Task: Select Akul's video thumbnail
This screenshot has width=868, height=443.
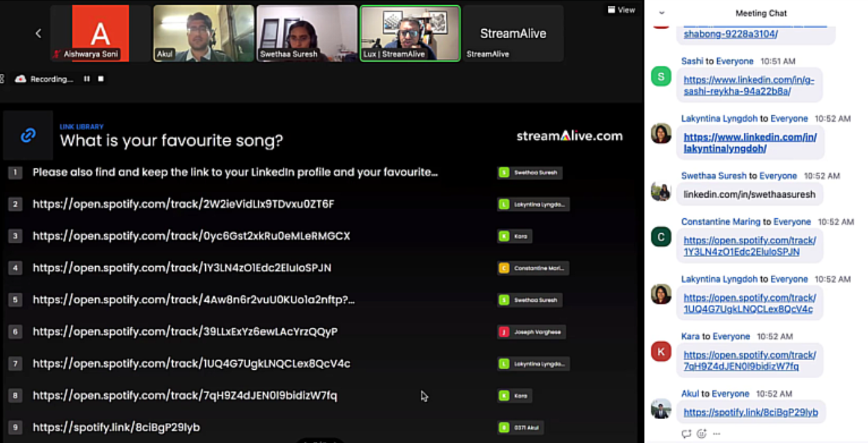Action: (203, 34)
